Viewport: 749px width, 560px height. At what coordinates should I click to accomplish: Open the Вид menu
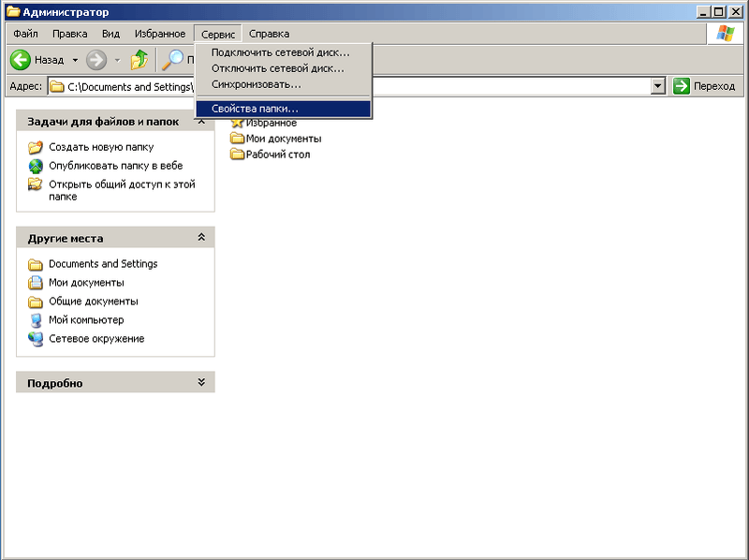tap(110, 34)
